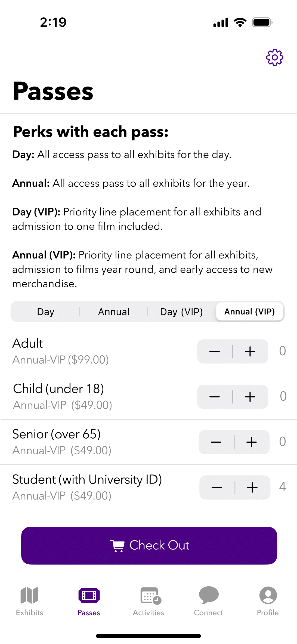297x644 pixels.
Task: Switch to the Day pass segment
Action: pyautogui.click(x=46, y=312)
